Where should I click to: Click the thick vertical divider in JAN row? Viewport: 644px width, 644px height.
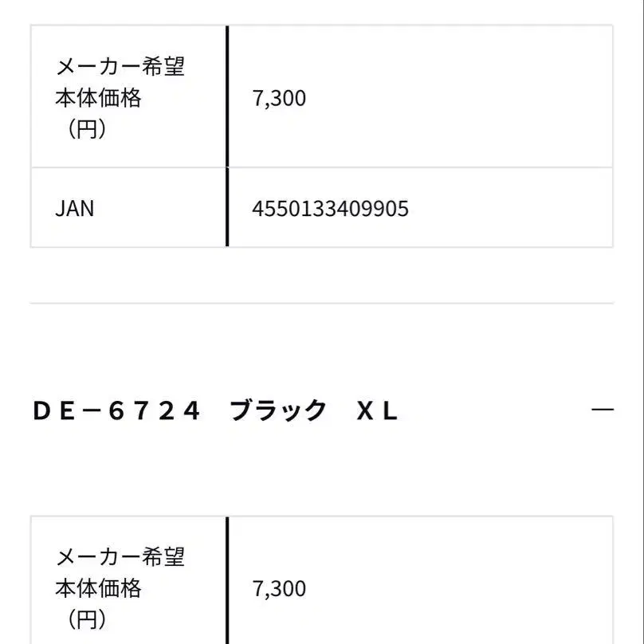pyautogui.click(x=227, y=207)
